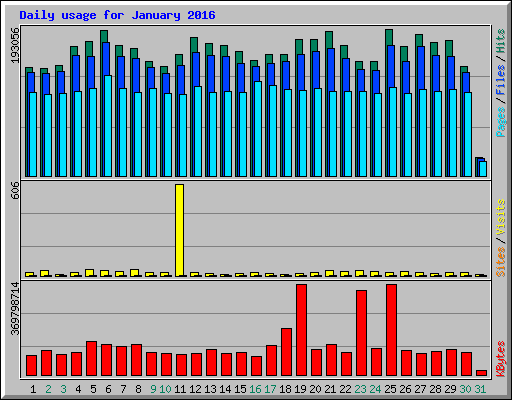Click the green hits bar top for day 25
Screen dimensions: 512x400
pos(389,37)
